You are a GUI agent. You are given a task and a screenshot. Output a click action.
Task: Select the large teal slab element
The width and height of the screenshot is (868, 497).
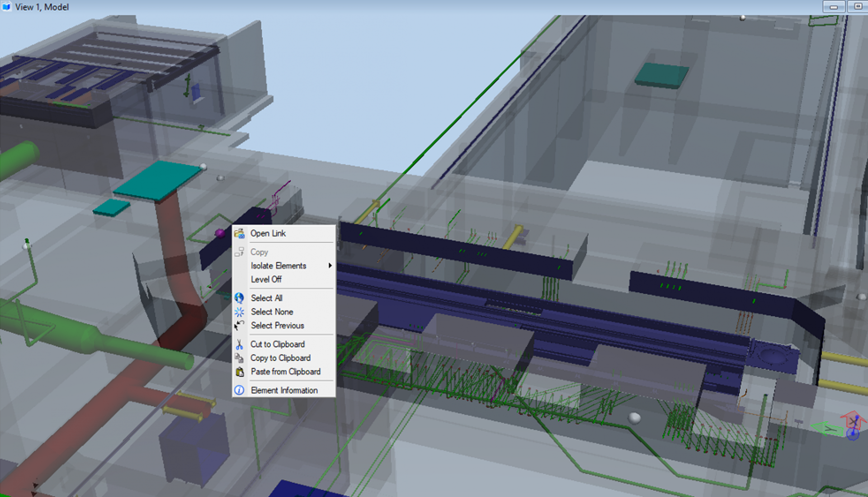(x=156, y=181)
